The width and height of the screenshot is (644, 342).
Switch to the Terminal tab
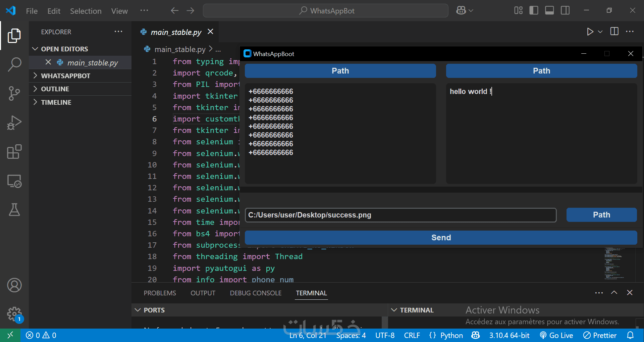pyautogui.click(x=311, y=293)
